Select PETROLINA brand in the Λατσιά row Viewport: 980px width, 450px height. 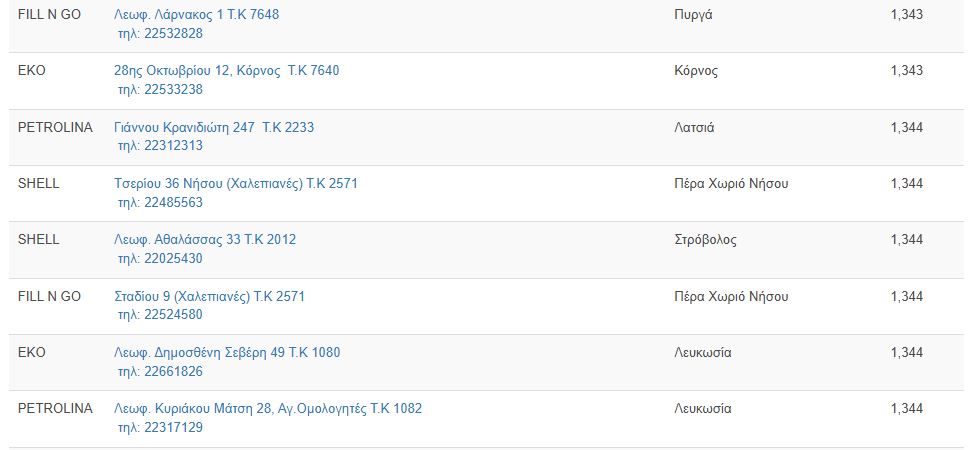point(55,127)
